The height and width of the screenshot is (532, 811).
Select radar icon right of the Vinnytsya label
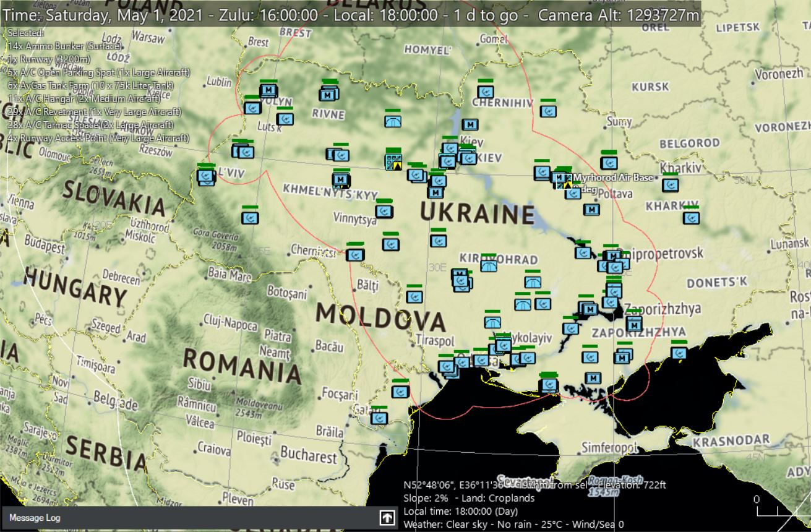[x=384, y=211]
